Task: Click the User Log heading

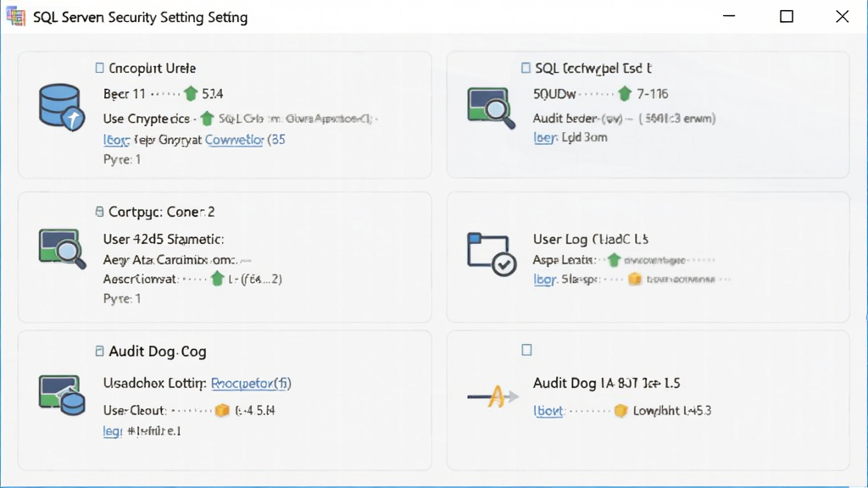Action: 591,239
